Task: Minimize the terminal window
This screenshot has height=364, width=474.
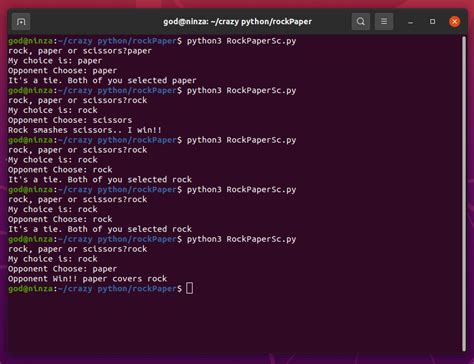Action: click(x=411, y=22)
